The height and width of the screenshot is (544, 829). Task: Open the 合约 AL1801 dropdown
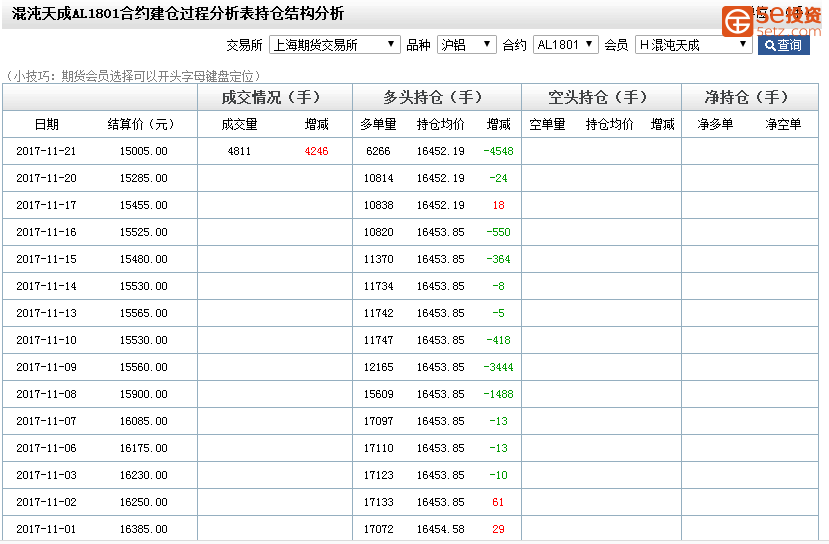click(565, 45)
